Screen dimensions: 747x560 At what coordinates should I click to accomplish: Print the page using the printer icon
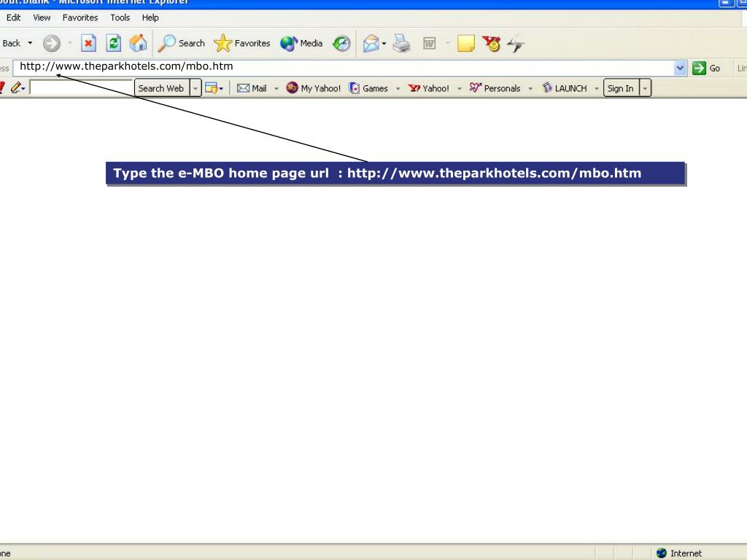[x=402, y=43]
